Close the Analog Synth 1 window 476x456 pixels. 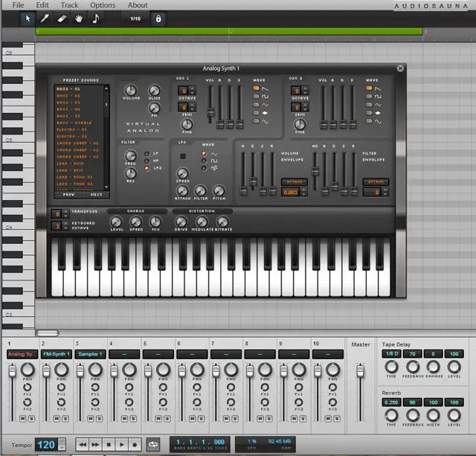[400, 68]
